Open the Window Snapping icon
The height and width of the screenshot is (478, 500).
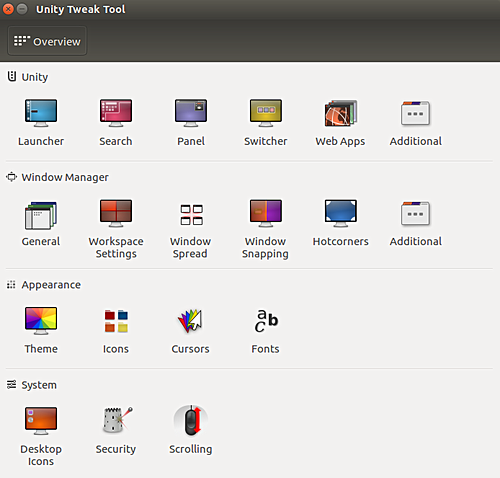click(x=266, y=213)
